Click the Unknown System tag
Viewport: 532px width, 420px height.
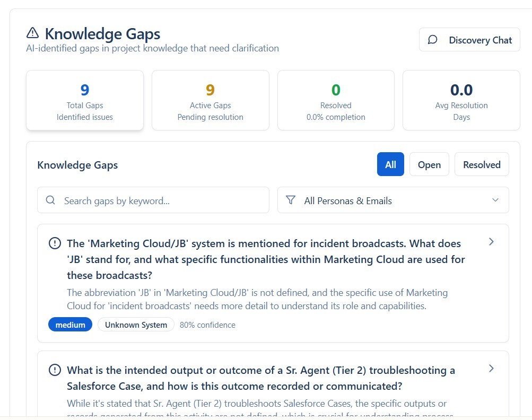(x=136, y=325)
